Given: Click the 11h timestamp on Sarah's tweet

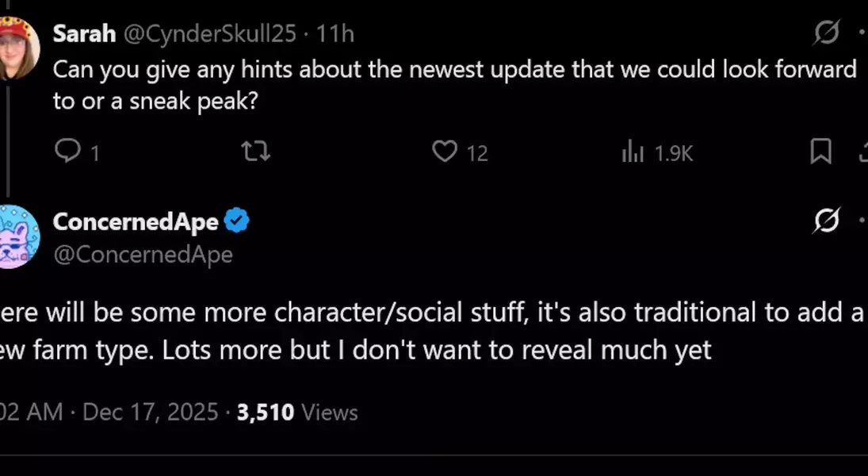Looking at the screenshot, I should click(x=335, y=33).
